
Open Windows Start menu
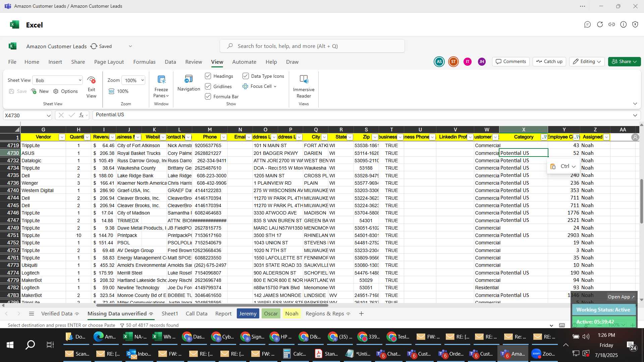click(x=10, y=345)
